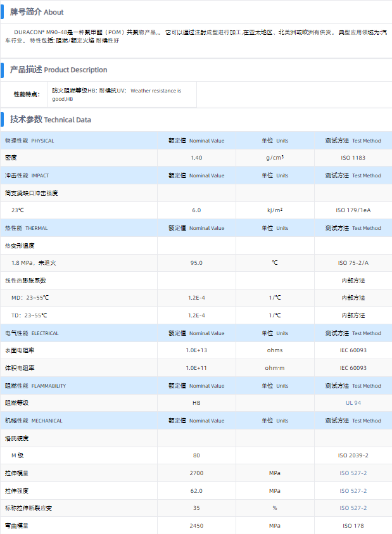Click the 拉伸强度 row label
The width and height of the screenshot is (392, 534).
(16, 491)
